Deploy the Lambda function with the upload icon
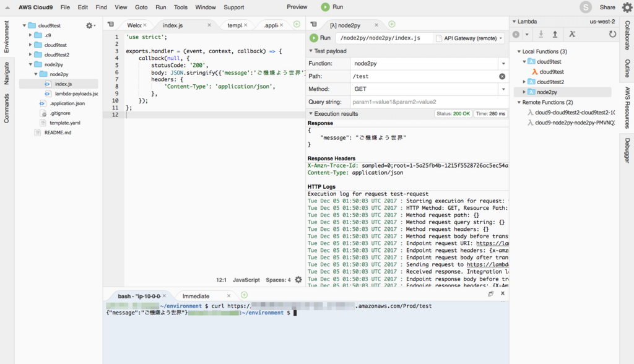Image resolution: width=634 pixels, height=364 pixels. [x=555, y=35]
